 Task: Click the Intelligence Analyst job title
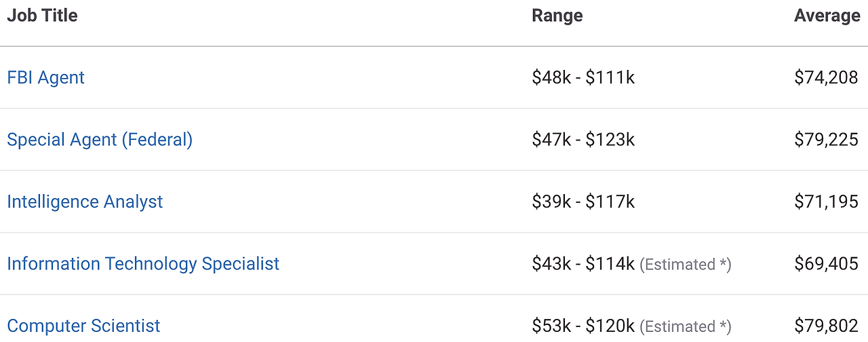tap(85, 202)
